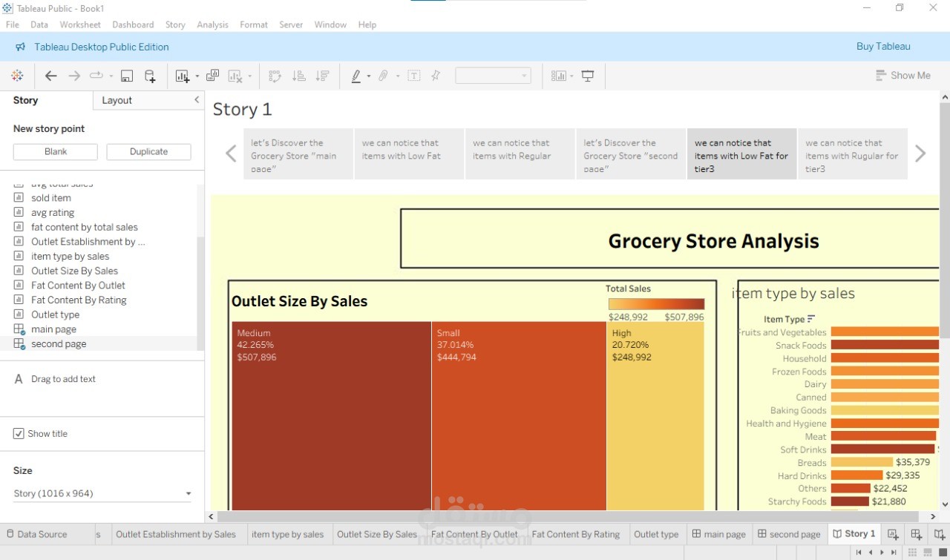The width and height of the screenshot is (950, 560).
Task: Click the Save toolbar icon
Action: click(x=127, y=75)
